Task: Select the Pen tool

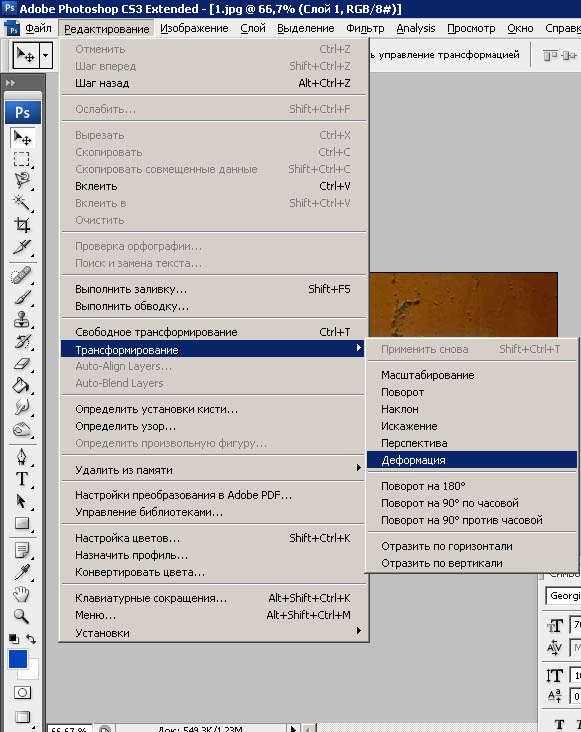Action: (x=22, y=457)
